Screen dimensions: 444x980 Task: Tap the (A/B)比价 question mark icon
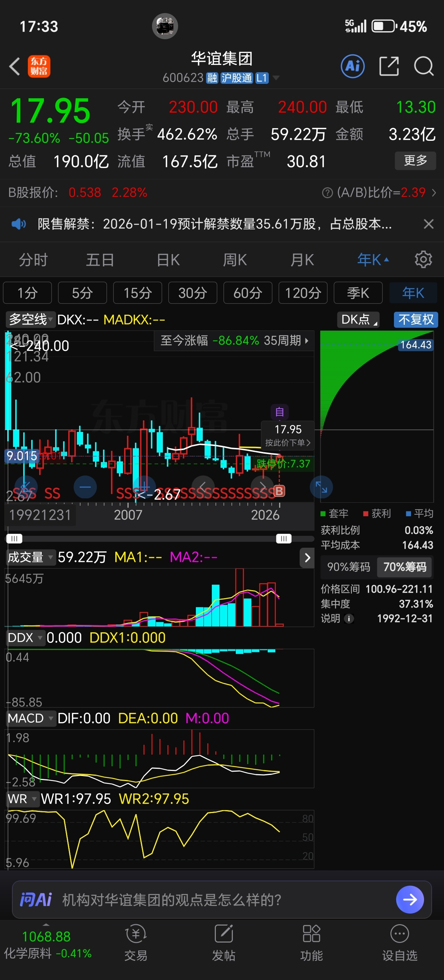(x=327, y=193)
